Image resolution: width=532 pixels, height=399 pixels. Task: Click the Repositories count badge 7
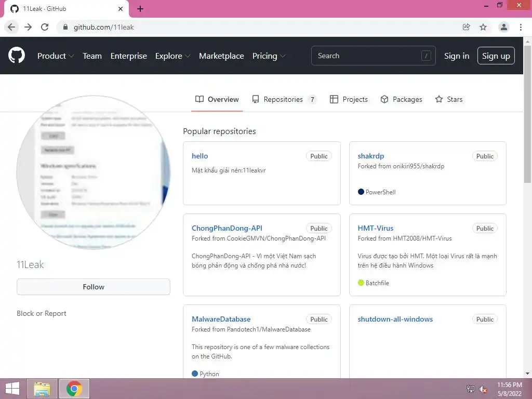pos(312,99)
